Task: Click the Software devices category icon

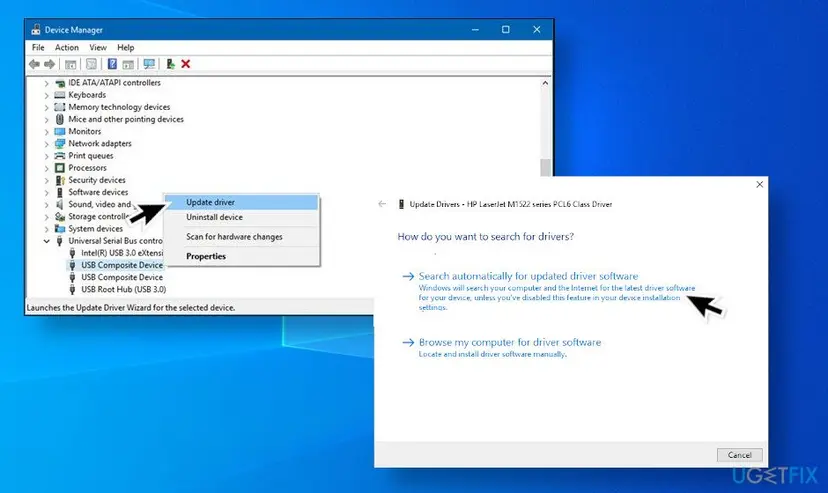Action: 60,192
